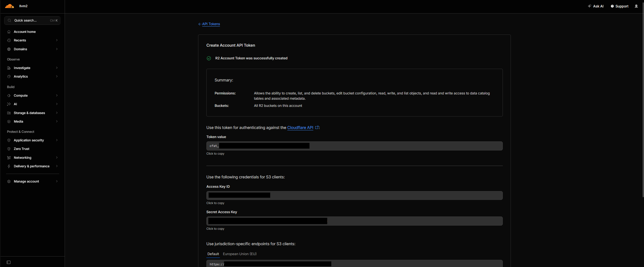Click the Analytics chart icon
This screenshot has height=267, width=644.
(9, 76)
